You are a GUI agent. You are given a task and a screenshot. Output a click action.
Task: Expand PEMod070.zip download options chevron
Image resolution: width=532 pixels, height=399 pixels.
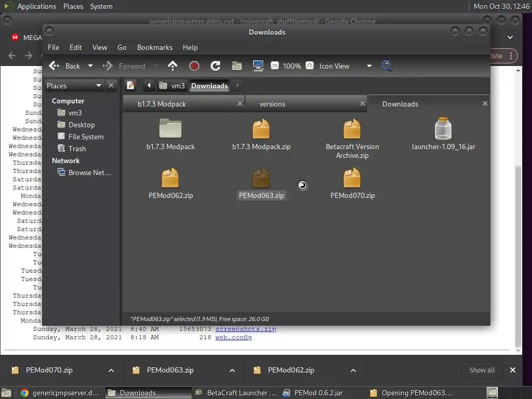coord(111,370)
